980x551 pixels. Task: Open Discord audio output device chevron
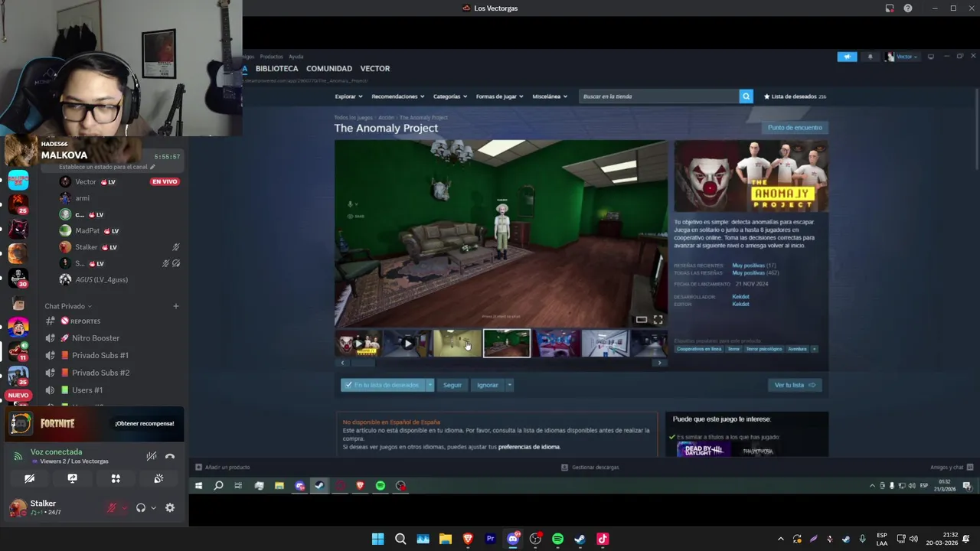pyautogui.click(x=153, y=507)
